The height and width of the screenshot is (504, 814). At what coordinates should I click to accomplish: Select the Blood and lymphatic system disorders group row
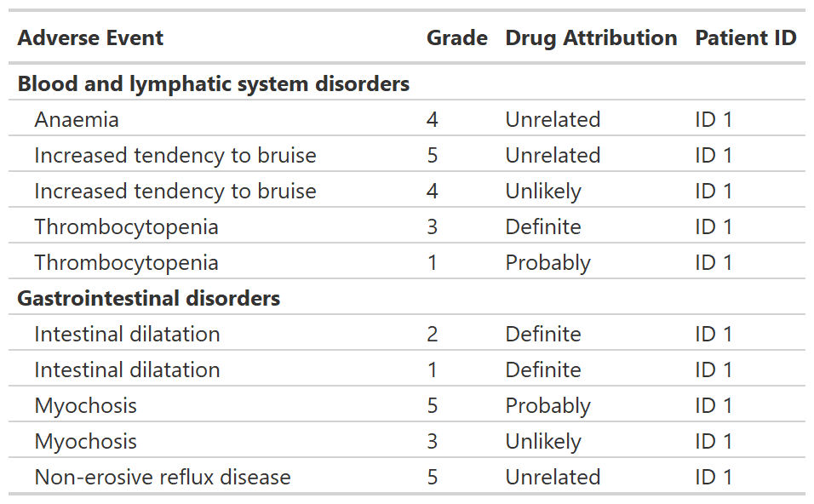tap(214, 84)
